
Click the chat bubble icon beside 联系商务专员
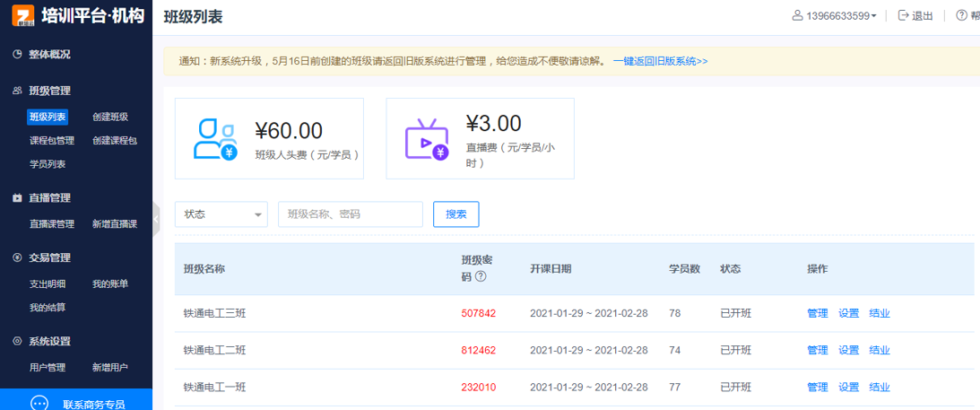coord(39,404)
